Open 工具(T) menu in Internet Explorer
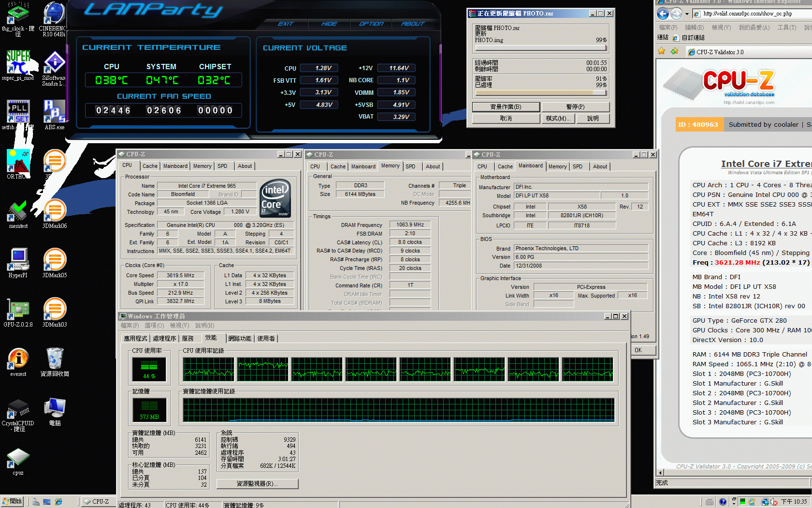The height and width of the screenshot is (508, 812). pos(786,28)
